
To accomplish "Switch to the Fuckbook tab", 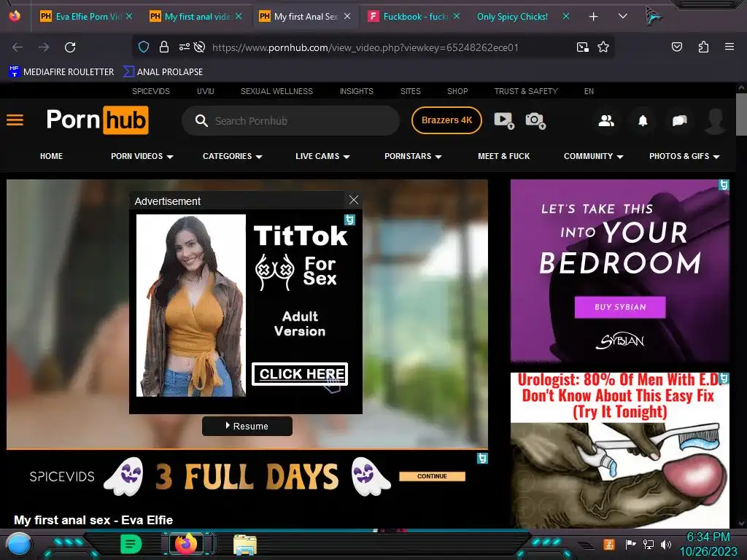I will pyautogui.click(x=414, y=16).
